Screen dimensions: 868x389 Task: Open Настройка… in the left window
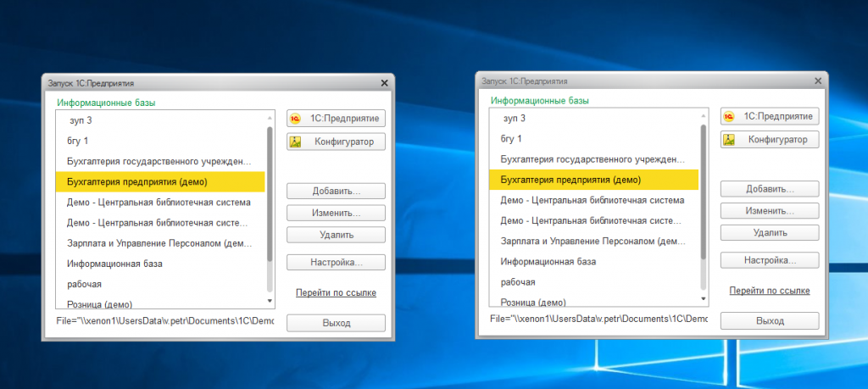click(336, 262)
